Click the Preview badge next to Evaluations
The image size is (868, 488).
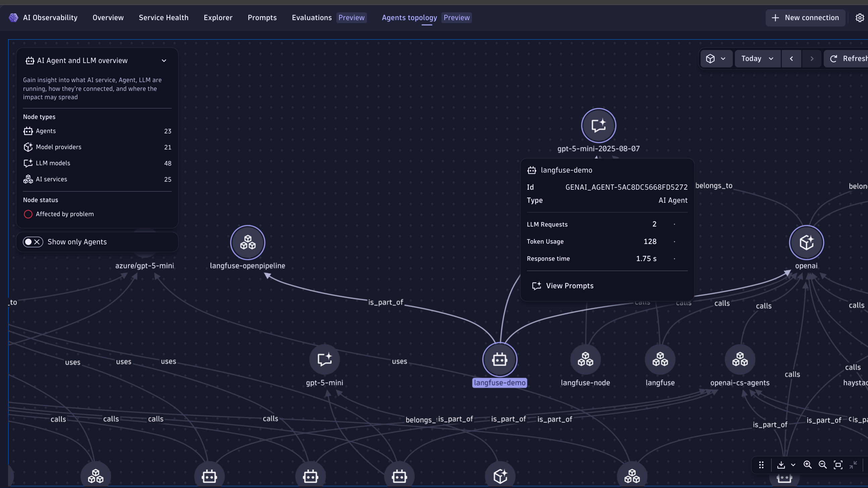[x=351, y=17]
